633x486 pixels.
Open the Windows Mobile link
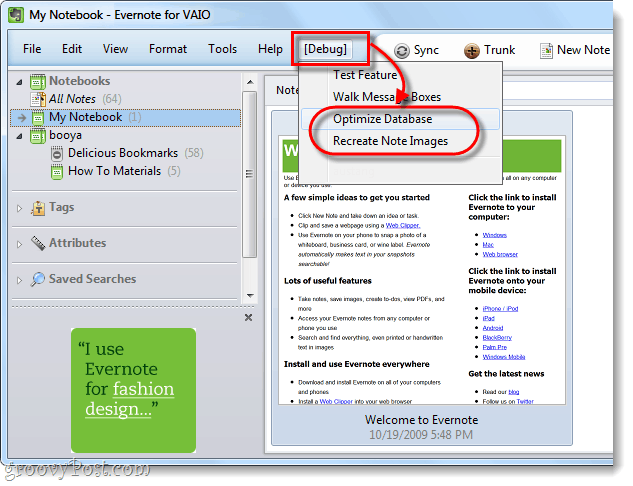504,357
